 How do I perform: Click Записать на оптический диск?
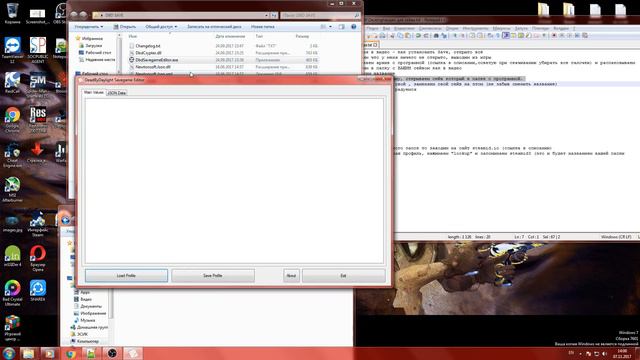click(214, 27)
